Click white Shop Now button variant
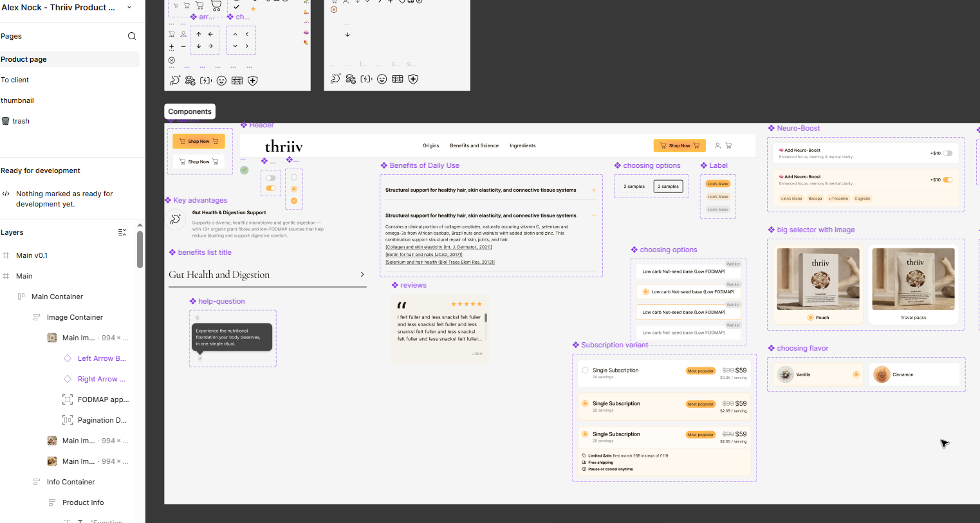Image resolution: width=980 pixels, height=523 pixels. coord(199,161)
